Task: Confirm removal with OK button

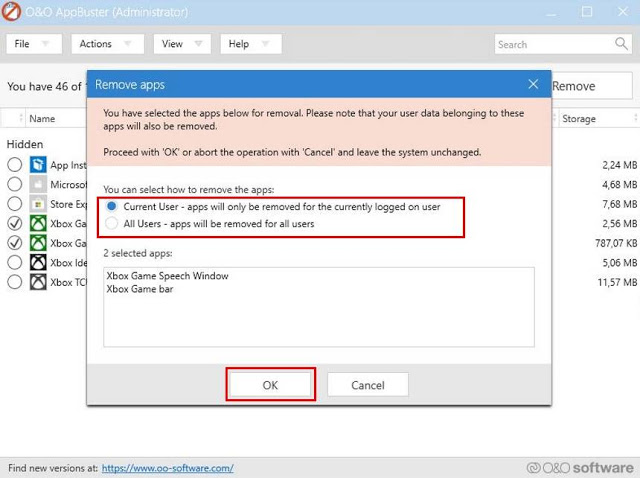Action: coord(270,385)
